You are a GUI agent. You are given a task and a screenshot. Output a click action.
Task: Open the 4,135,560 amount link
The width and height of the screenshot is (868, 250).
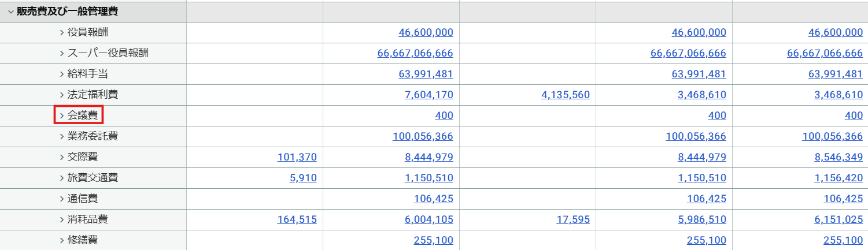pyautogui.click(x=566, y=95)
